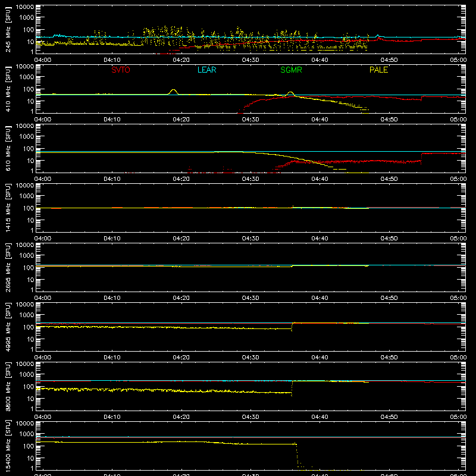Click 04:30 tick under the 1415 MHz plot
476x476 pixels.
pyautogui.click(x=250, y=239)
